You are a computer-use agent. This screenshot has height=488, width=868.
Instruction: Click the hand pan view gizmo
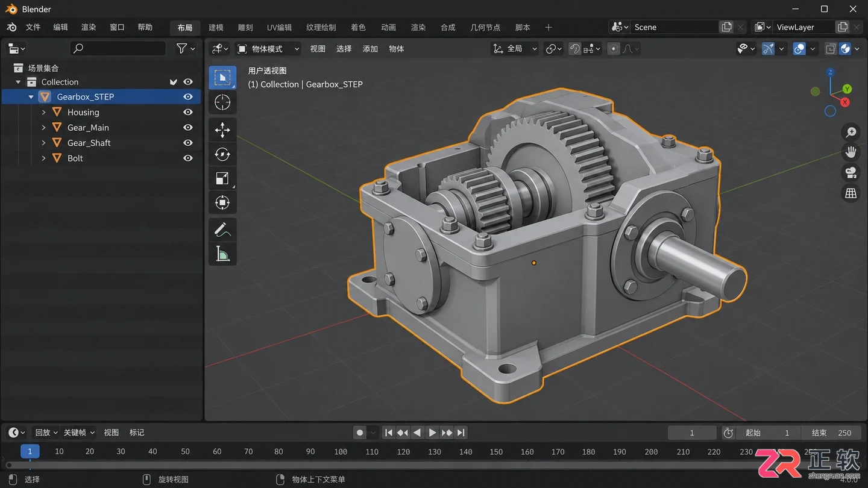tap(851, 152)
